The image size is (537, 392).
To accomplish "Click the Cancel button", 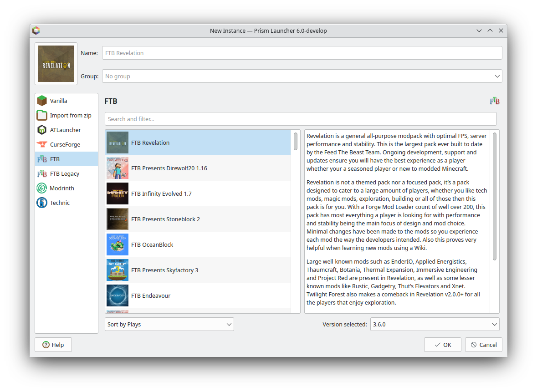I will coord(483,345).
